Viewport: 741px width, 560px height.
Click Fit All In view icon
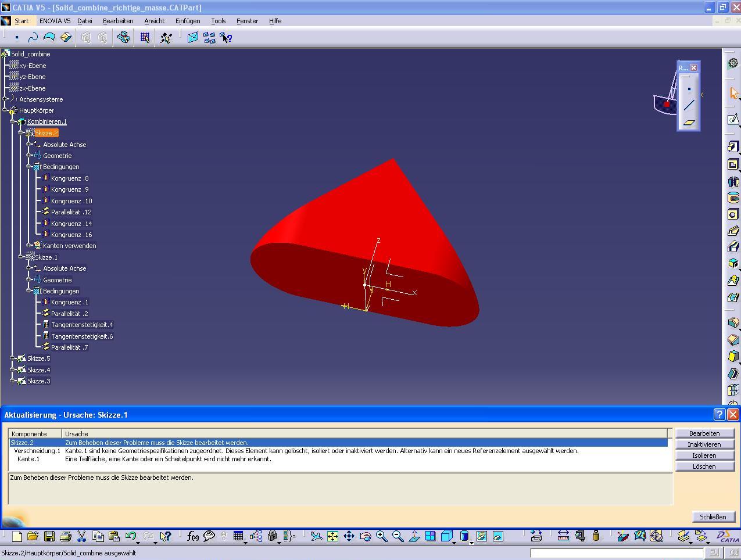(332, 536)
